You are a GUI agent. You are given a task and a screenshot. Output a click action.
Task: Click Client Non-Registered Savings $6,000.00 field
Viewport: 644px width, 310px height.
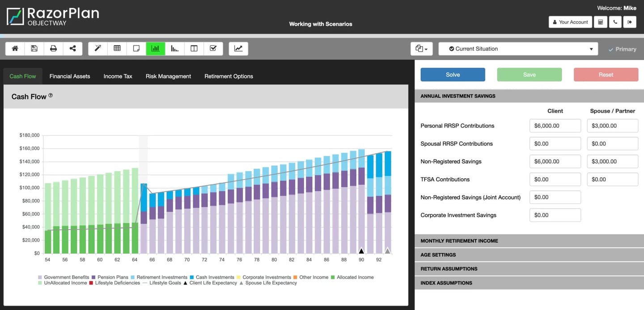(555, 161)
